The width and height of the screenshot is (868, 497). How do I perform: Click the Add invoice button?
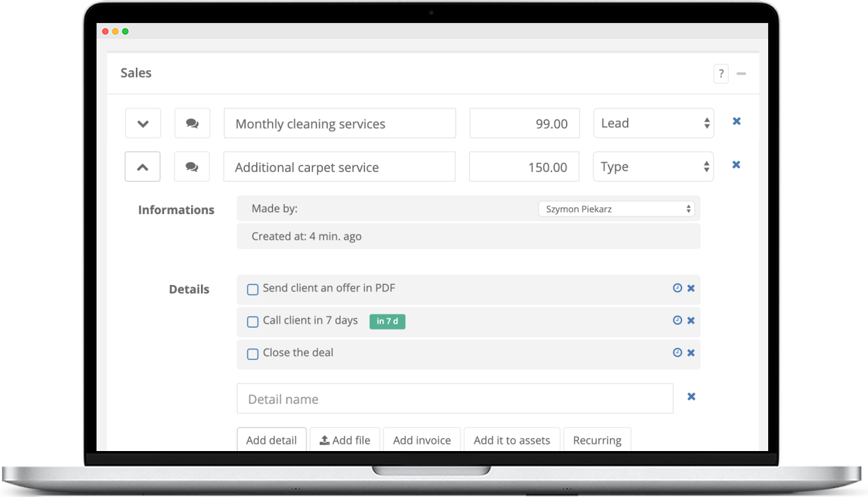422,440
